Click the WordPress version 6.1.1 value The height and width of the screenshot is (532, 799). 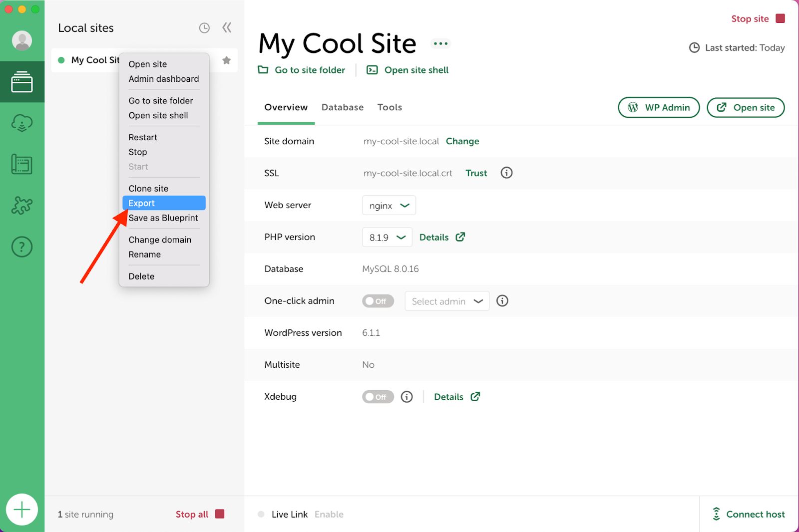pos(371,333)
